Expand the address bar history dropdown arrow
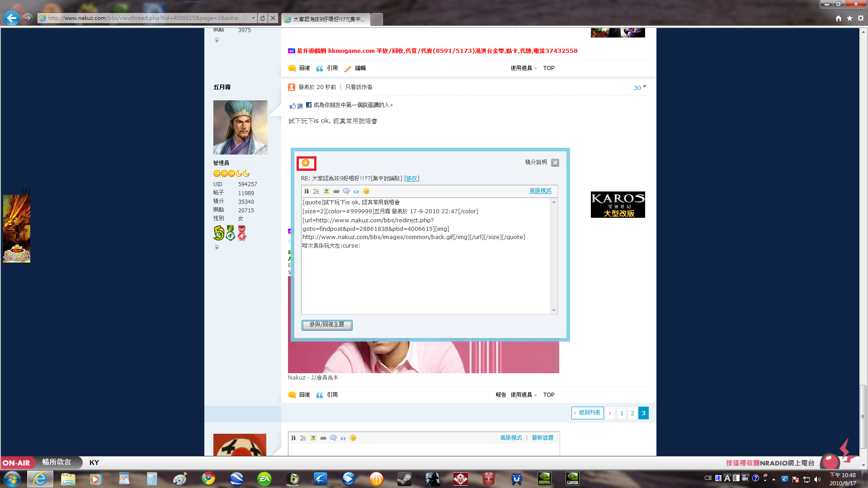This screenshot has height=488, width=868. (253, 18)
